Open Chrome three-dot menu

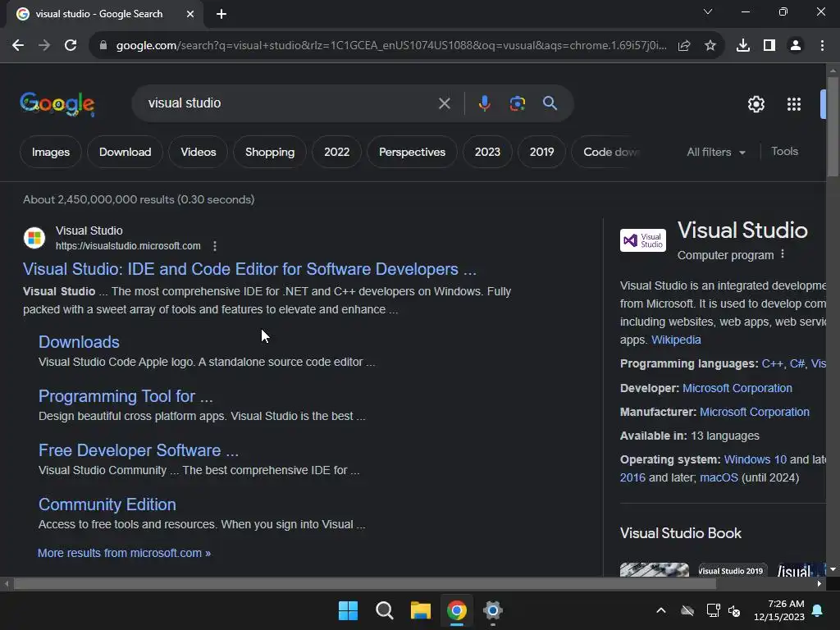click(x=822, y=46)
